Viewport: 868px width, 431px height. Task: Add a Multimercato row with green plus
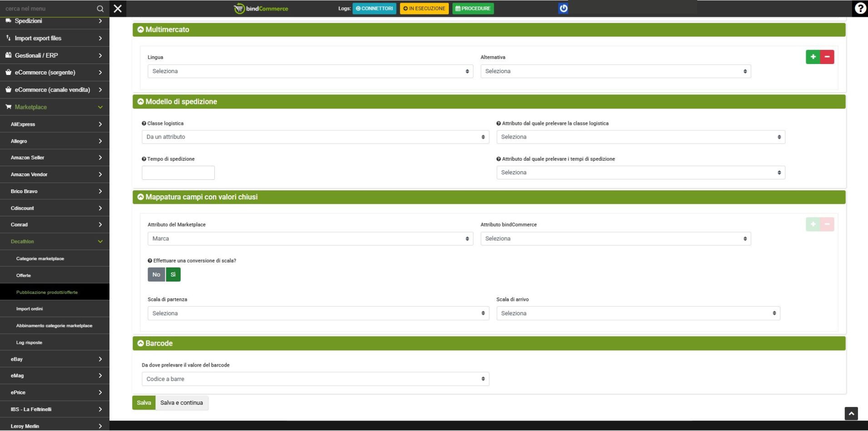813,57
